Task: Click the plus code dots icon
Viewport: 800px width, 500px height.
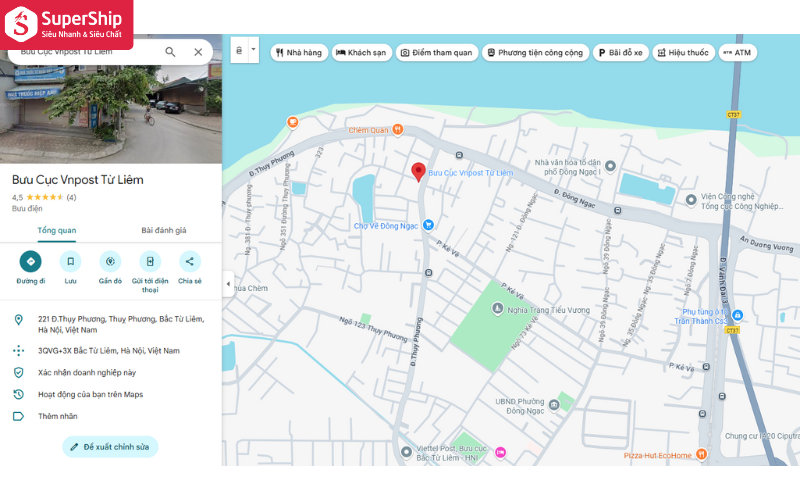Action: pyautogui.click(x=18, y=351)
